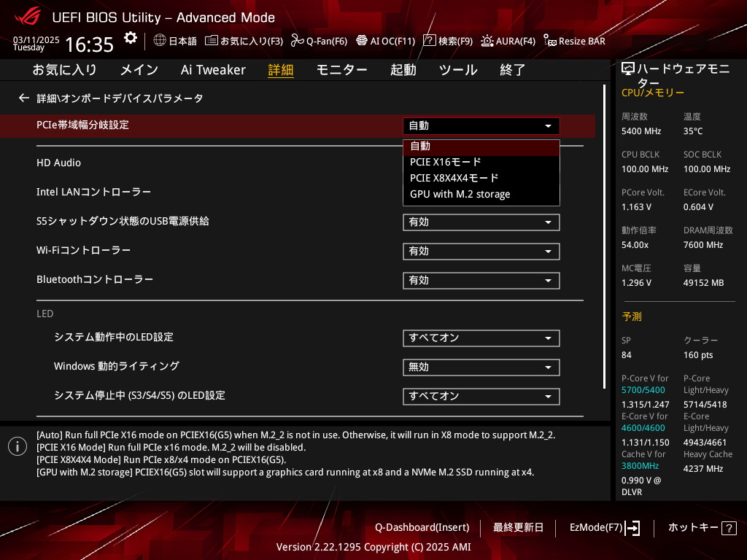This screenshot has width=747, height=560.
Task: Click the globe language icon
Action: [160, 40]
